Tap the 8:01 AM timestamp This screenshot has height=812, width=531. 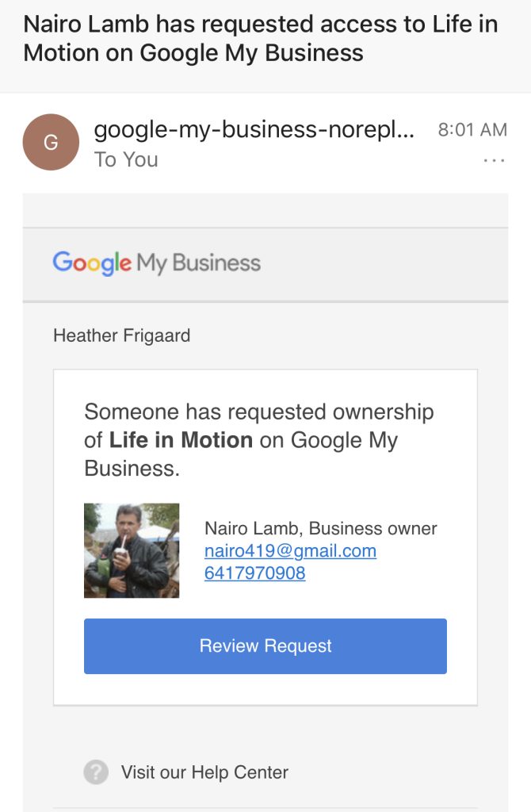pyautogui.click(x=472, y=129)
